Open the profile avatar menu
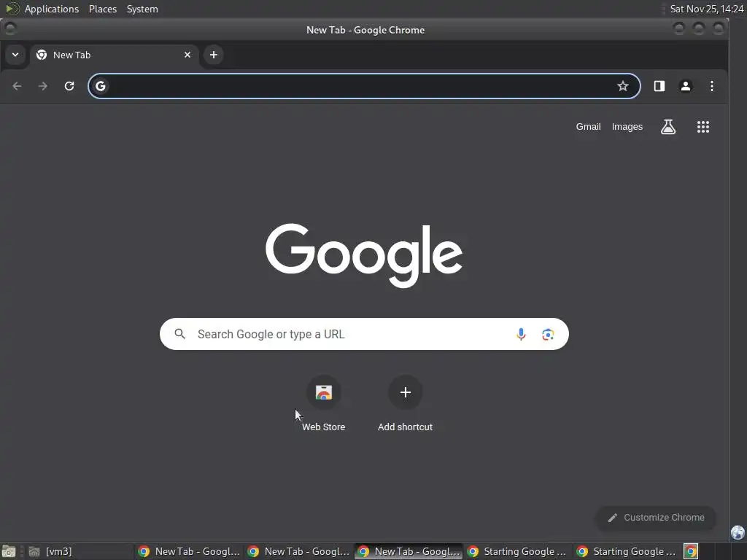The width and height of the screenshot is (747, 560). pos(686,86)
